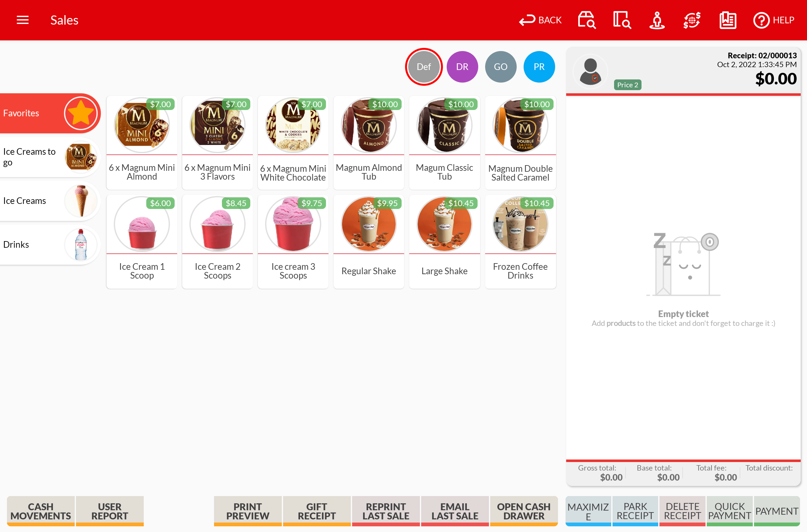The height and width of the screenshot is (532, 807).
Task: Switch to Drinks category
Action: point(49,245)
